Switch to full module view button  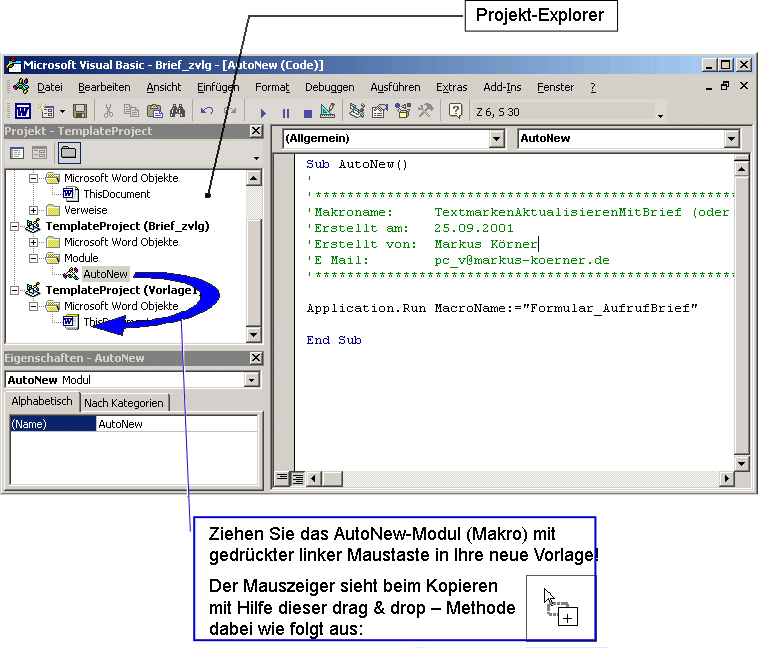click(298, 478)
